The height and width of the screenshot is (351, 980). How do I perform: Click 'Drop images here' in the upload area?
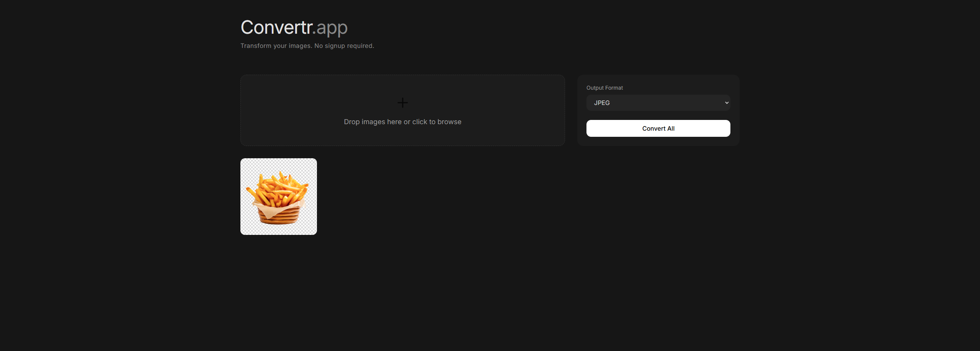[372, 122]
